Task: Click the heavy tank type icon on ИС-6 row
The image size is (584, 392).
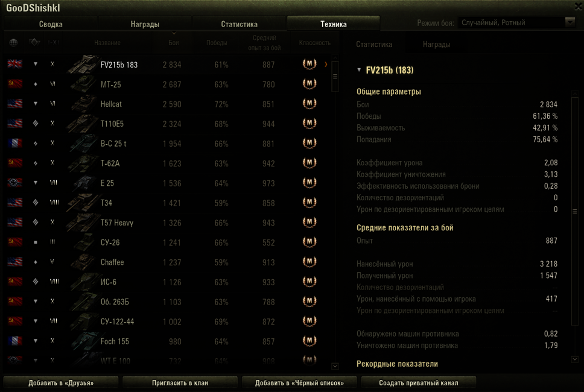Action: coord(36,282)
